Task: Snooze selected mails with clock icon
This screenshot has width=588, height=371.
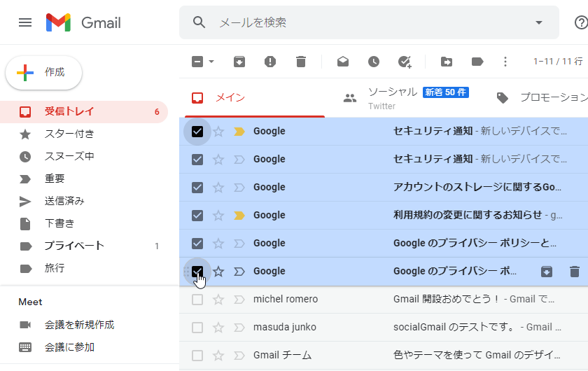Action: point(374,62)
